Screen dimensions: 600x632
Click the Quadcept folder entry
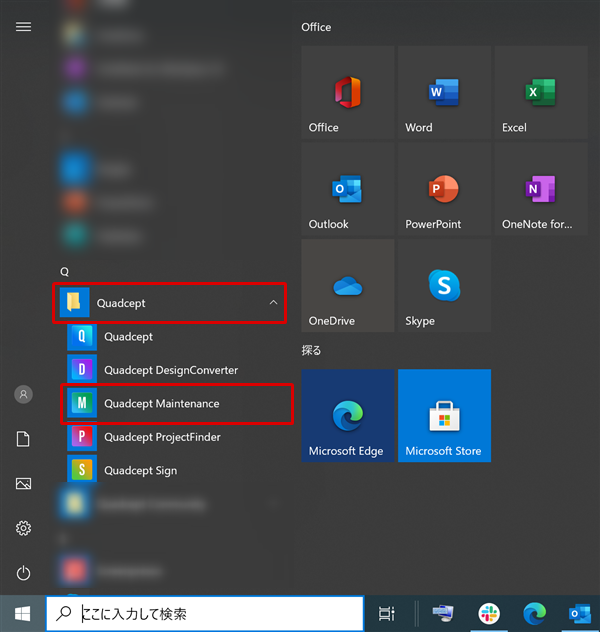[169, 303]
